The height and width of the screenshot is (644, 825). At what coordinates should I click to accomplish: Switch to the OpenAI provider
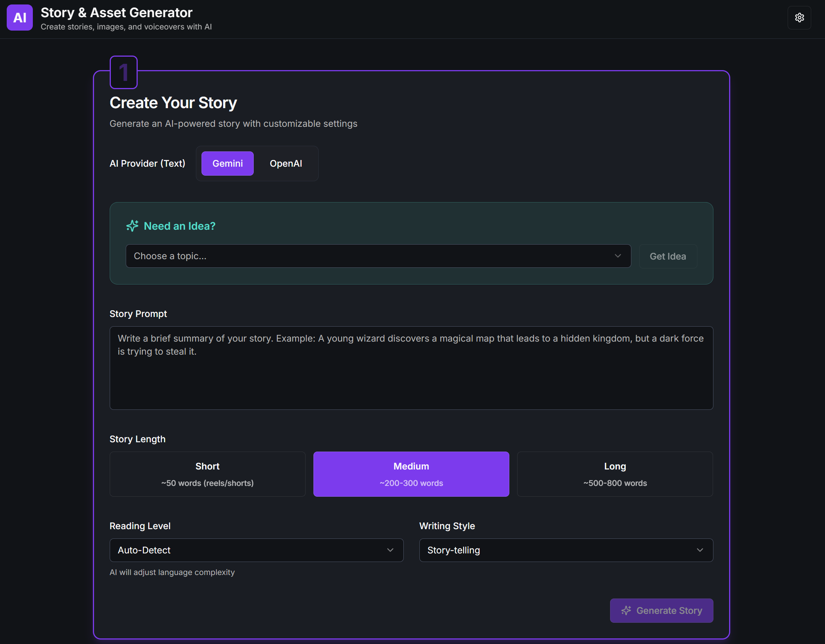tap(286, 163)
